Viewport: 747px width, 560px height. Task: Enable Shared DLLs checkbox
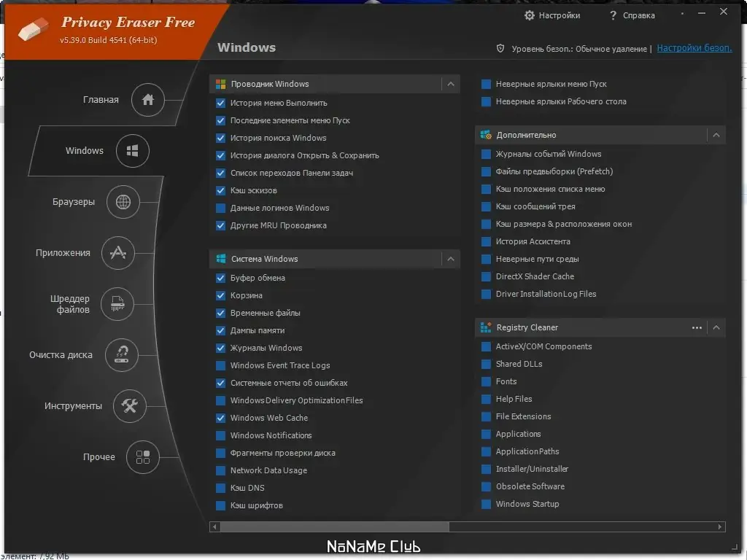(486, 365)
